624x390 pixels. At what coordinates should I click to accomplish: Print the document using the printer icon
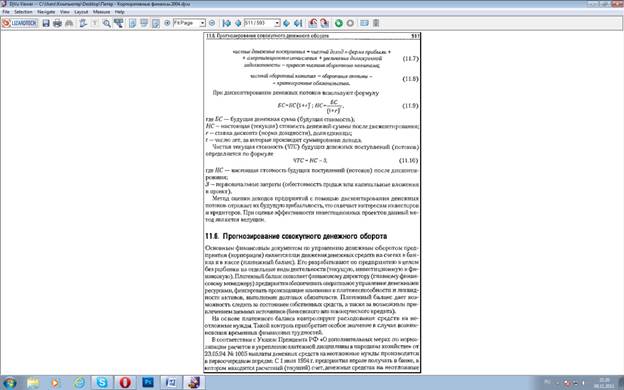click(x=58, y=23)
